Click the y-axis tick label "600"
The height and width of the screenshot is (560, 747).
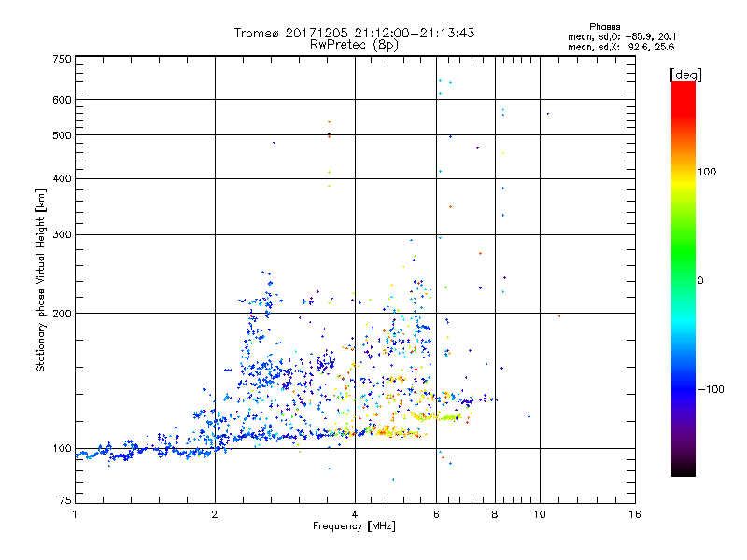coord(62,100)
